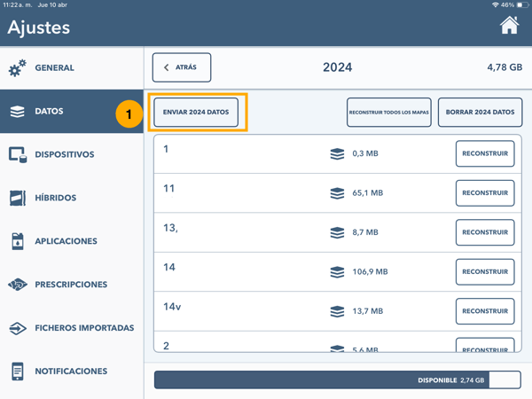The width and height of the screenshot is (532, 399).
Task: Click the 0,3 MB size value
Action: pyautogui.click(x=365, y=153)
